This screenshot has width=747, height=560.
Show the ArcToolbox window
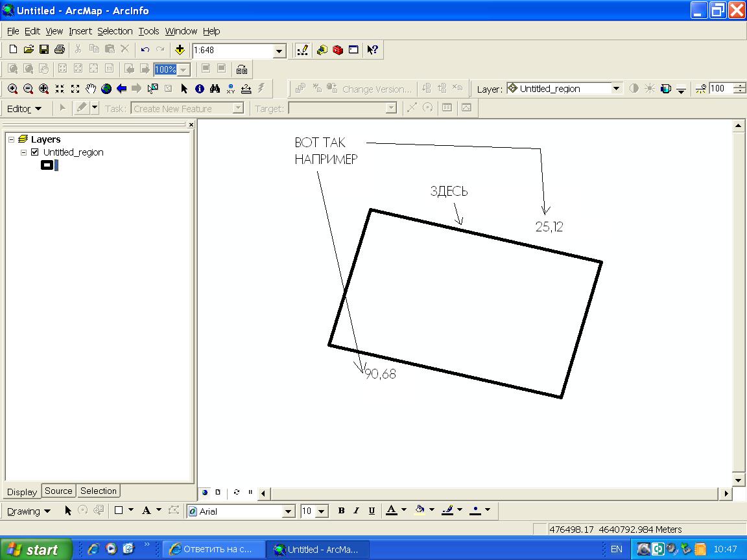point(338,49)
